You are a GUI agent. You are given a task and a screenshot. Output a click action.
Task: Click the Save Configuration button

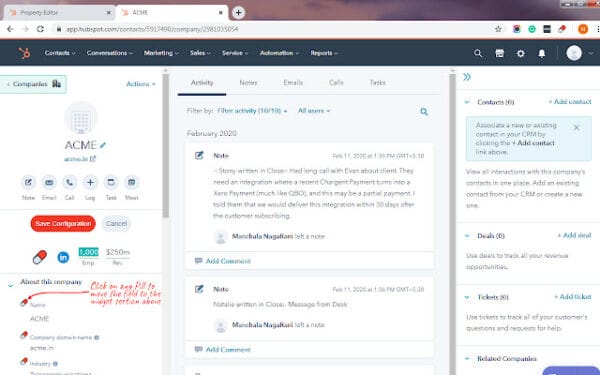(x=63, y=223)
